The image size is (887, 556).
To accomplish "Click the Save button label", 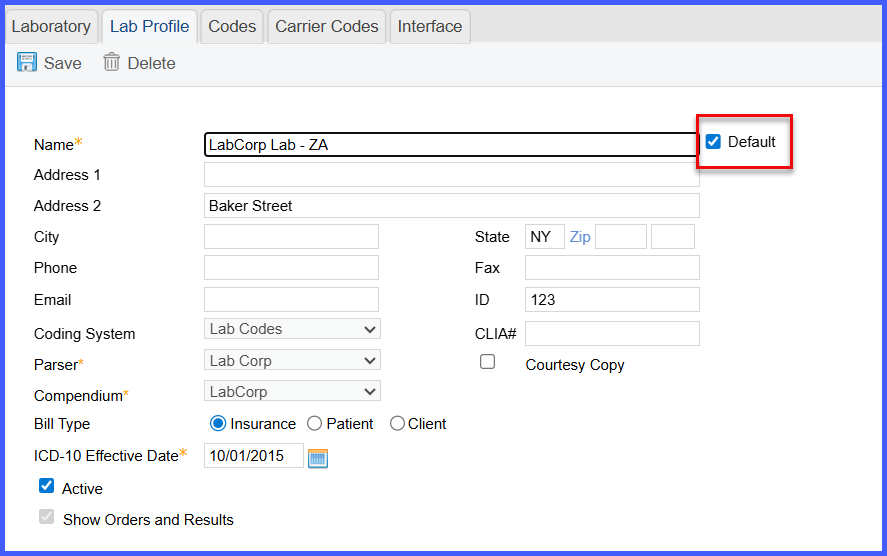I will click(63, 63).
